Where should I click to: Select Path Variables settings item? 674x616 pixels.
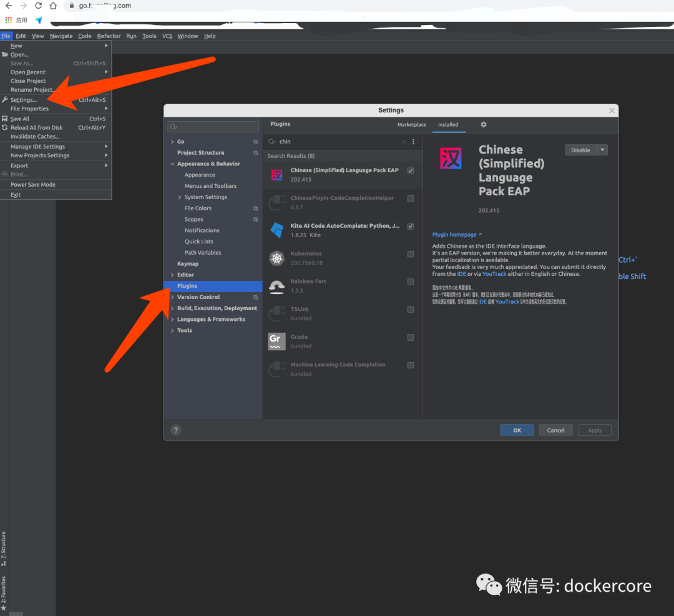point(203,253)
